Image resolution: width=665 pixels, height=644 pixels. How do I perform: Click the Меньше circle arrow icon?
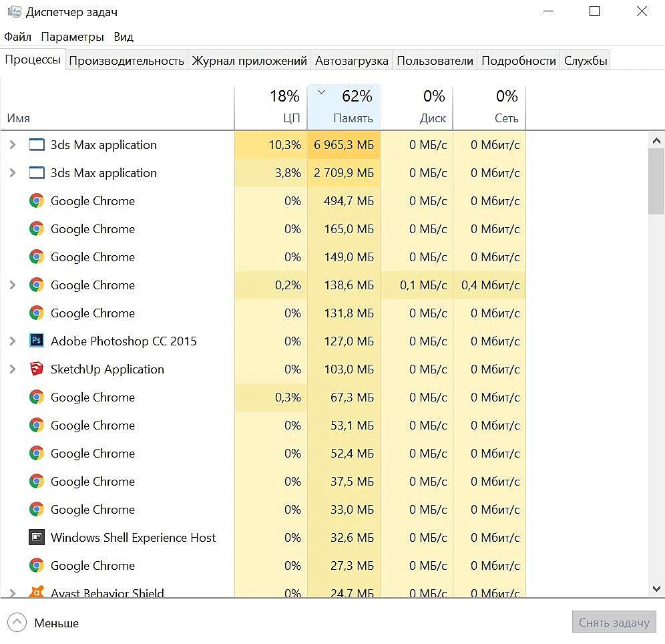[17, 623]
